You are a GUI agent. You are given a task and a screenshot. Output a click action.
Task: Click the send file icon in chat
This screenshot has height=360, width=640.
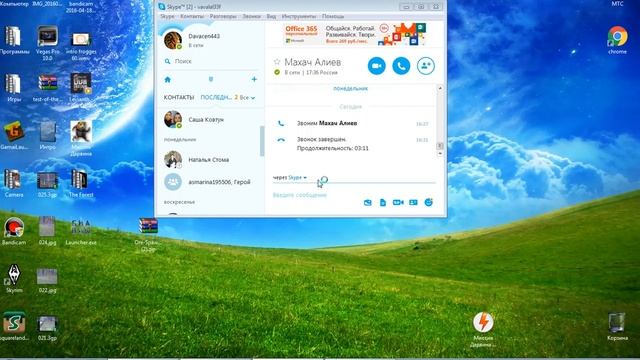[x=383, y=202]
